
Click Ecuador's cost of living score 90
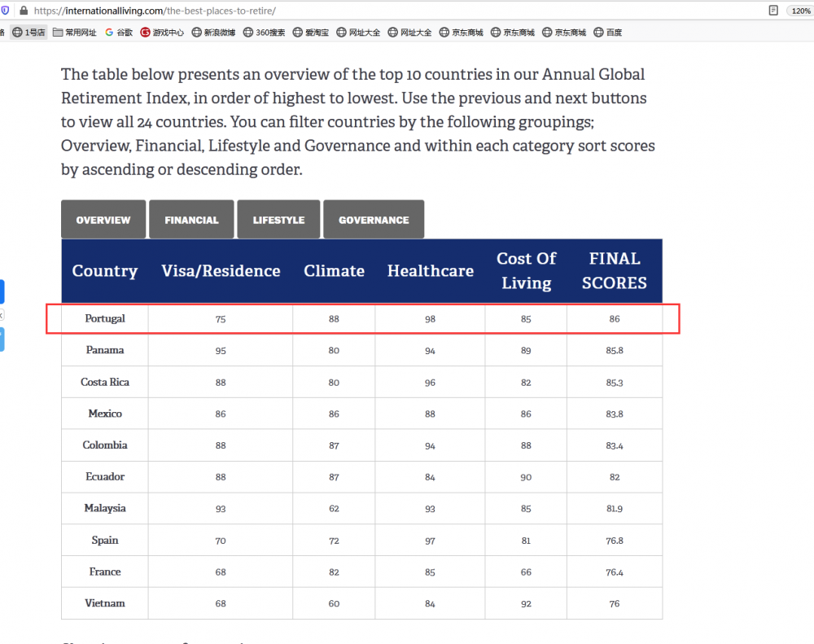coord(526,477)
